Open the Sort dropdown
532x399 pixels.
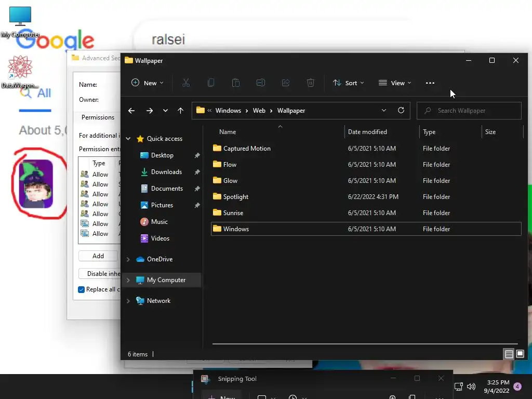[x=349, y=83]
